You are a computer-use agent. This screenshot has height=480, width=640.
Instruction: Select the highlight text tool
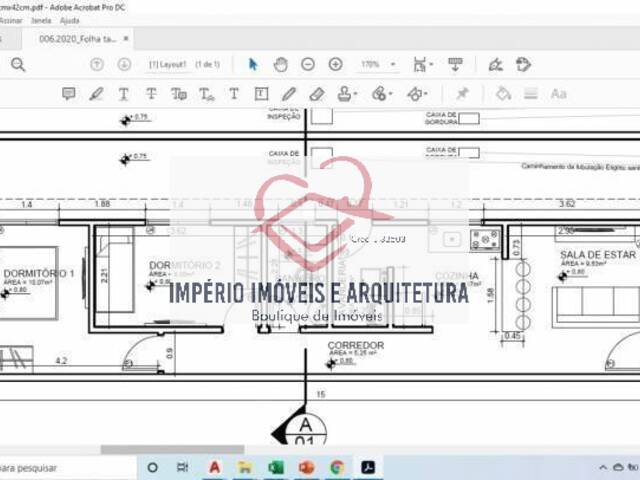(x=96, y=94)
